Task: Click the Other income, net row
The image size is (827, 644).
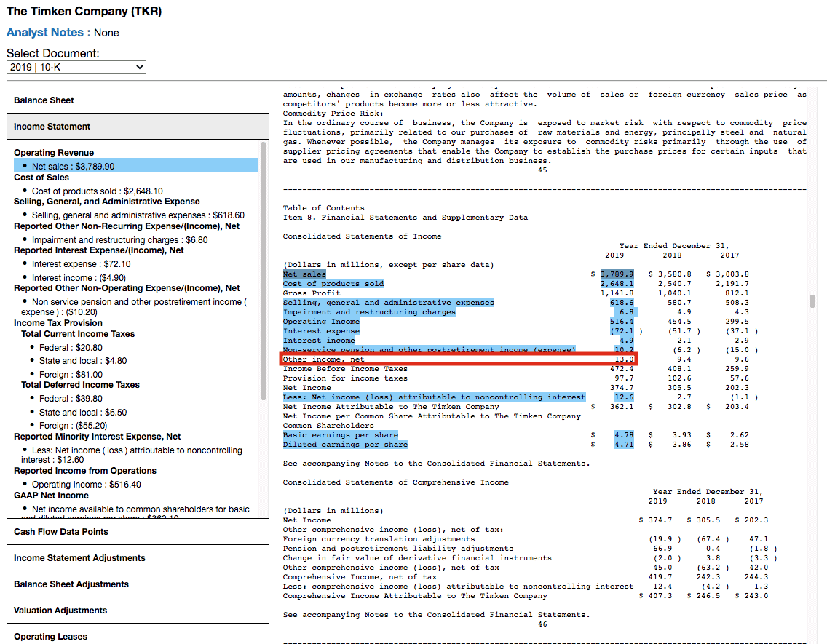Action: click(x=459, y=359)
